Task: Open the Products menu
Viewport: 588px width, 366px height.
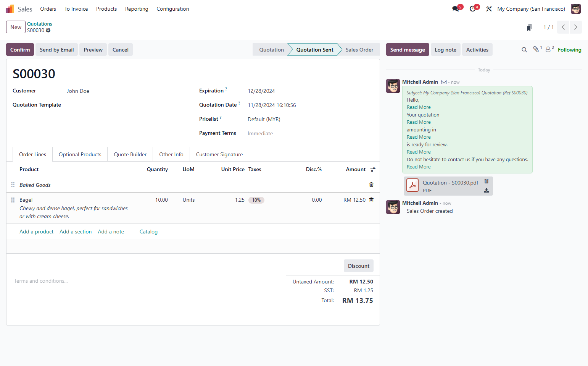Action: [x=106, y=9]
